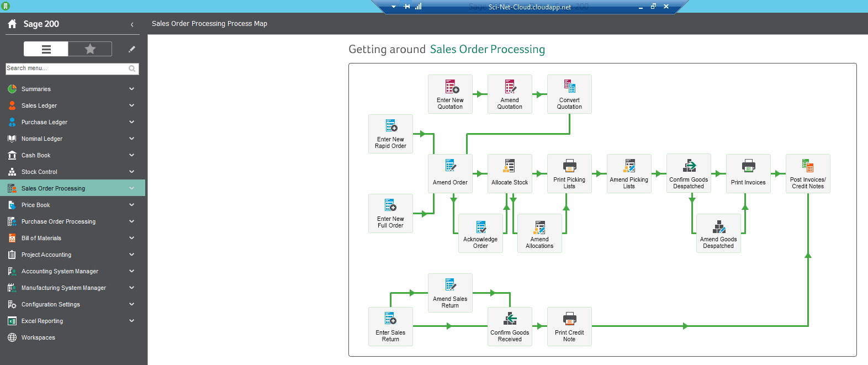Open Print Picking Lists tile
This screenshot has height=365, width=868.
[x=569, y=173]
